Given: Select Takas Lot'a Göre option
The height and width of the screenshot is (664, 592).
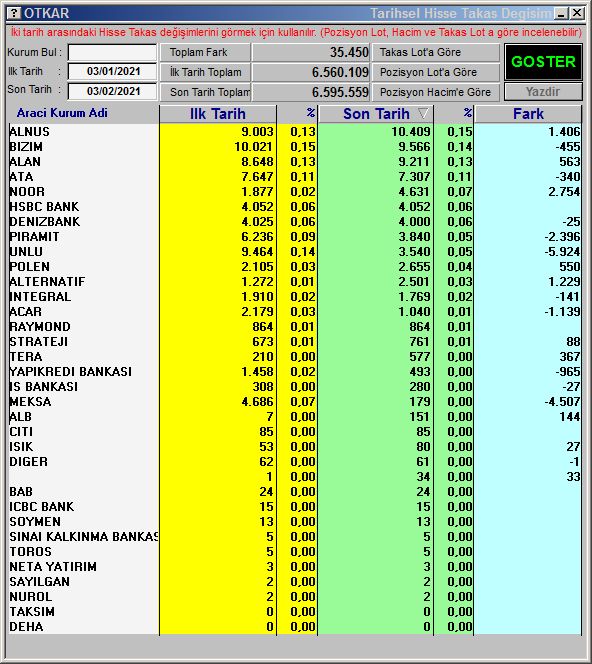Looking at the screenshot, I should point(436,53).
